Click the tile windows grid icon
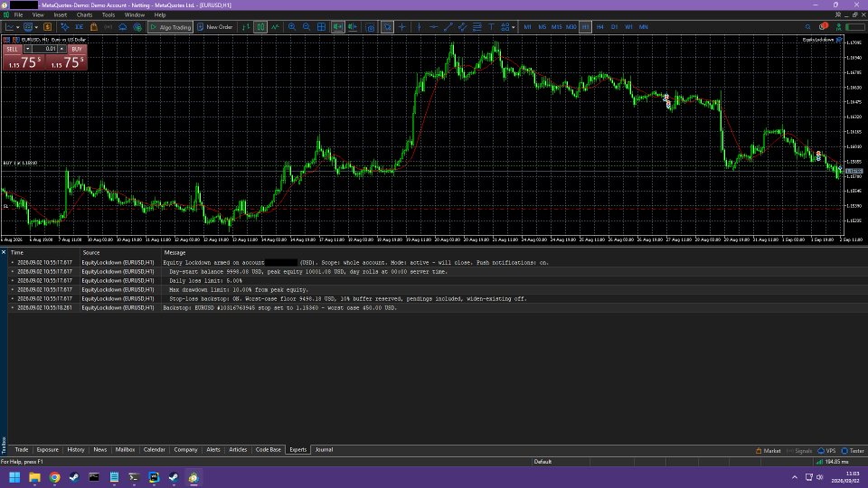This screenshot has width=868, height=488. 321,26
